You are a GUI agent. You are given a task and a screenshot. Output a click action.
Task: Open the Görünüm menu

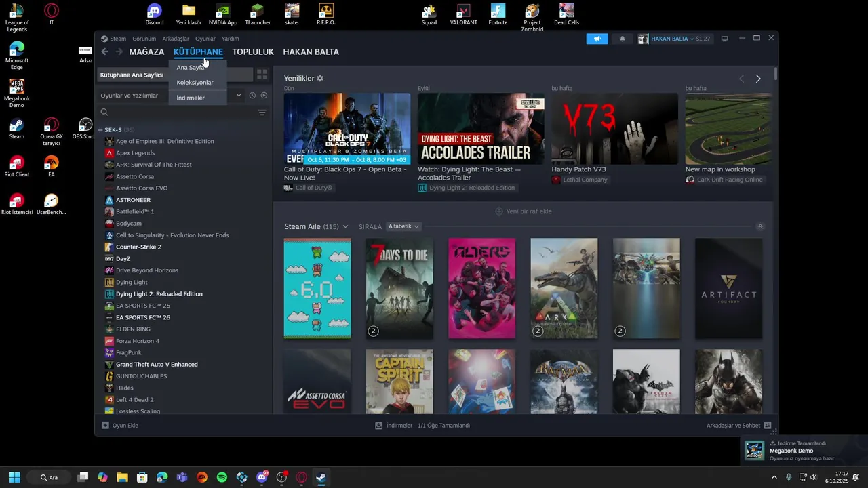144,39
